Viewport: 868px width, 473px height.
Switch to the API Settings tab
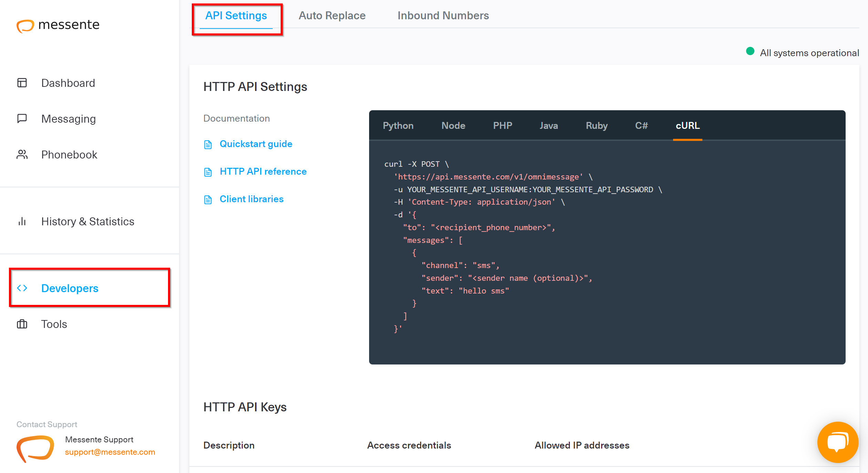click(x=236, y=16)
